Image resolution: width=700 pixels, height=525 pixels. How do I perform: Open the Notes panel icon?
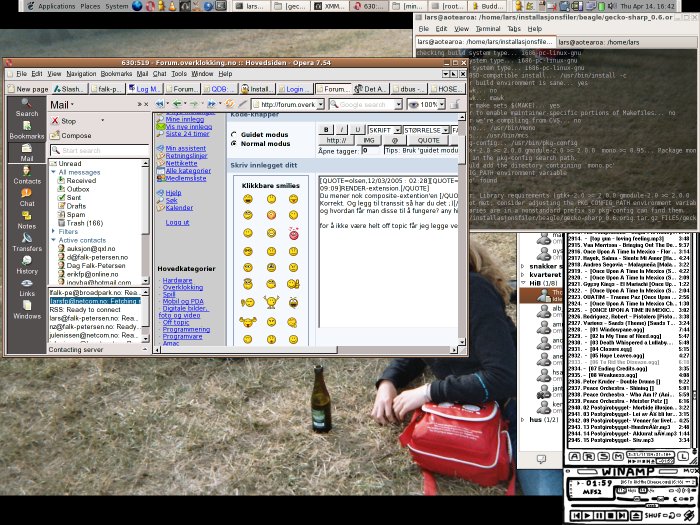(x=27, y=220)
